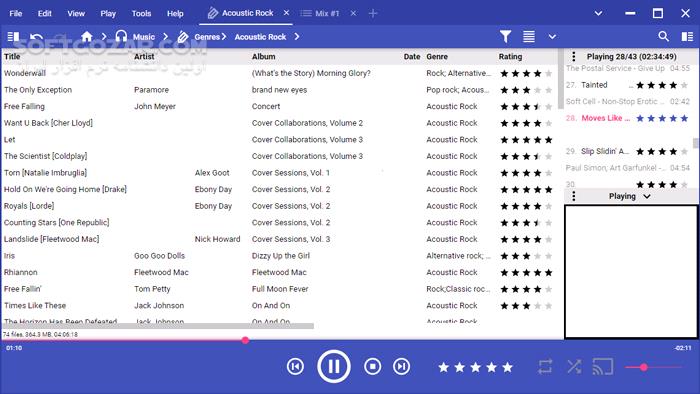Viewport: 700px width, 394px height.
Task: Switch to the Acoustic Rock tab
Action: (248, 13)
